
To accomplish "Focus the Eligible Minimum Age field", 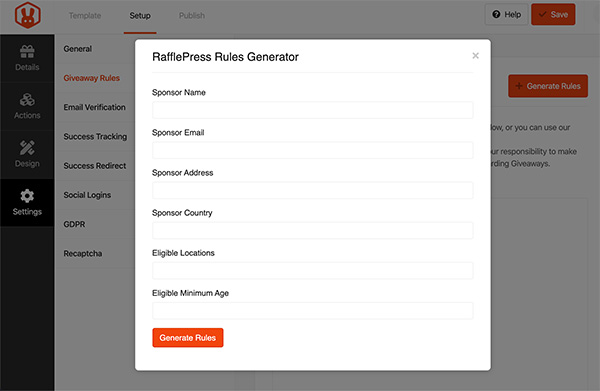I will pos(313,311).
